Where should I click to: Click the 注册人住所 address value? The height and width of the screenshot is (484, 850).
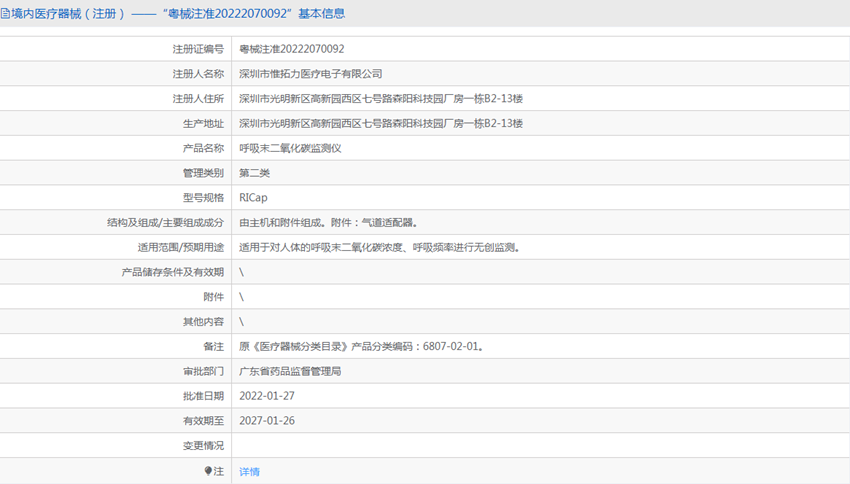pyautogui.click(x=381, y=99)
